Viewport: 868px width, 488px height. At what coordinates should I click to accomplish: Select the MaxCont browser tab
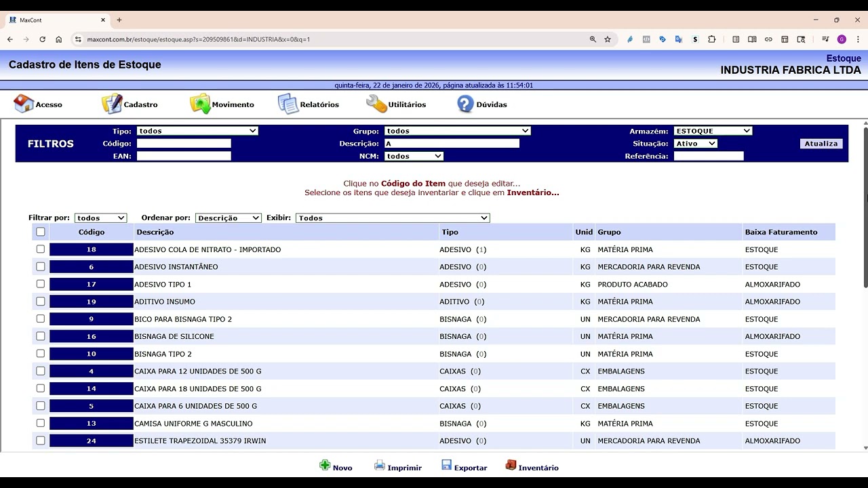click(x=58, y=20)
